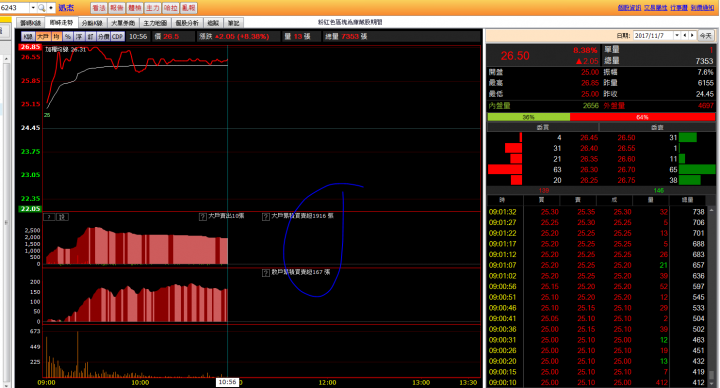This screenshot has height=388, width=720.
Task: Toggle the 大戶 chart overlay button
Action: coord(43,36)
